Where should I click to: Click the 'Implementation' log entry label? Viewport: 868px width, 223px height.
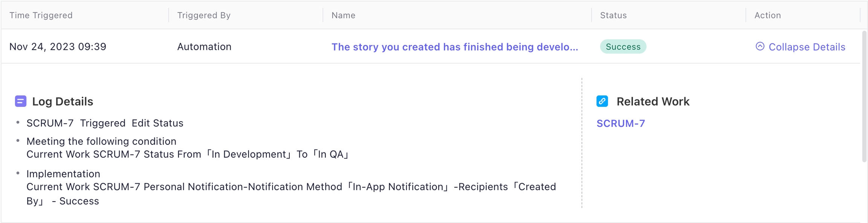click(63, 174)
